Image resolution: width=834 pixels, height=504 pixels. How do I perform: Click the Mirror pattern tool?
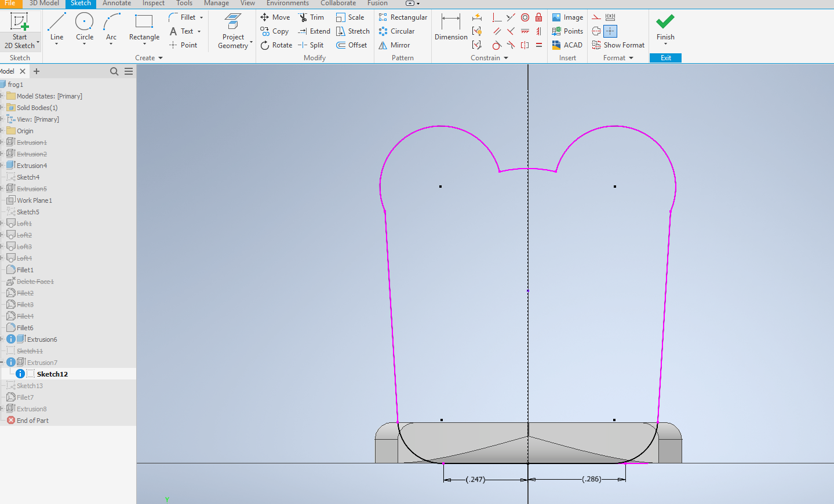[x=394, y=45]
